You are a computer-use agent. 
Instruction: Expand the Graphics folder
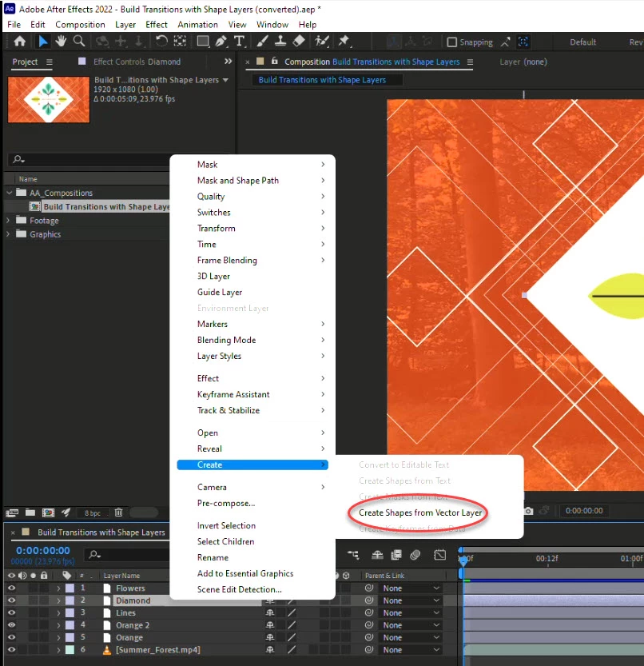8,234
